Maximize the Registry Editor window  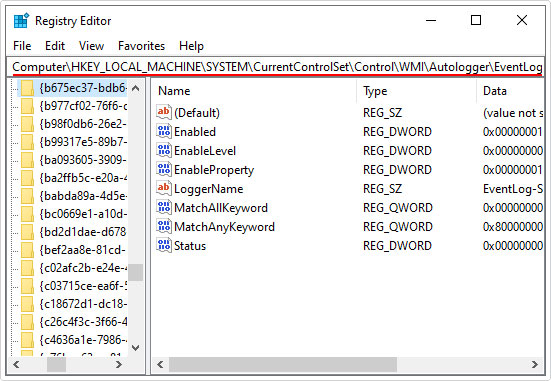tap(476, 20)
